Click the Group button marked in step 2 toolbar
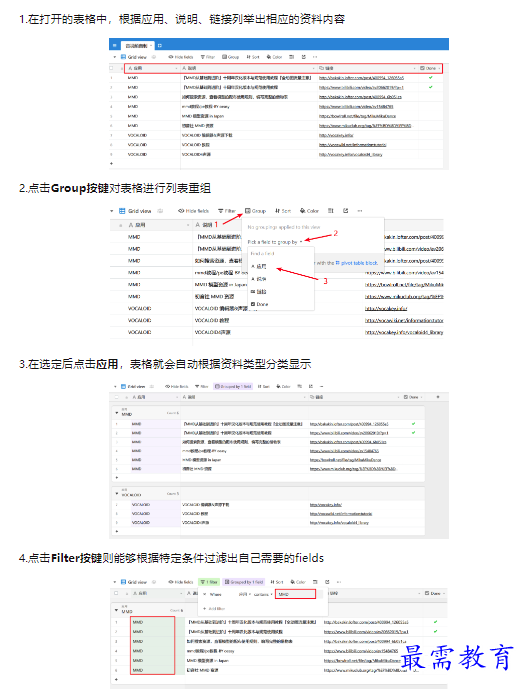This screenshot has height=689, width=522. (x=255, y=211)
